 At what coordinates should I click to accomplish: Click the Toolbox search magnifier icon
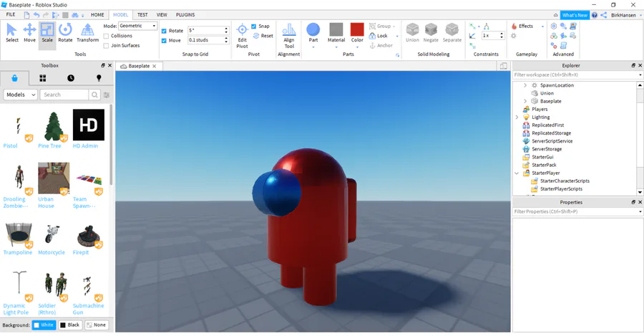tap(94, 95)
